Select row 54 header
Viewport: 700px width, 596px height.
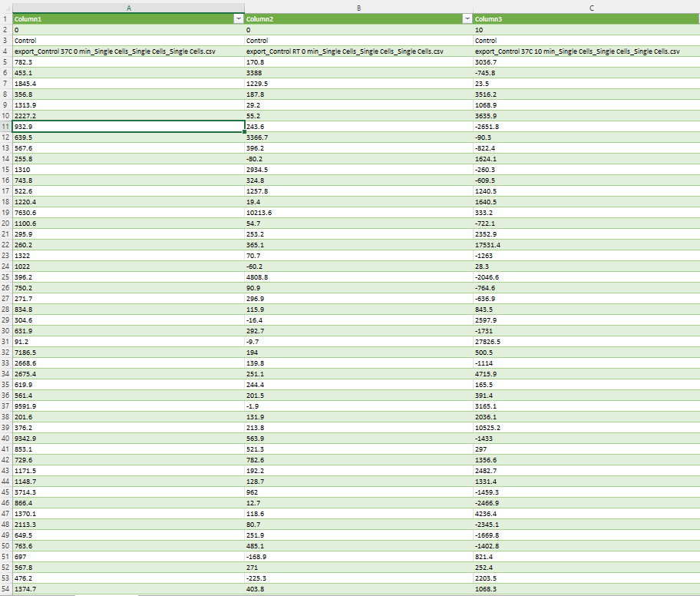(x=6, y=589)
